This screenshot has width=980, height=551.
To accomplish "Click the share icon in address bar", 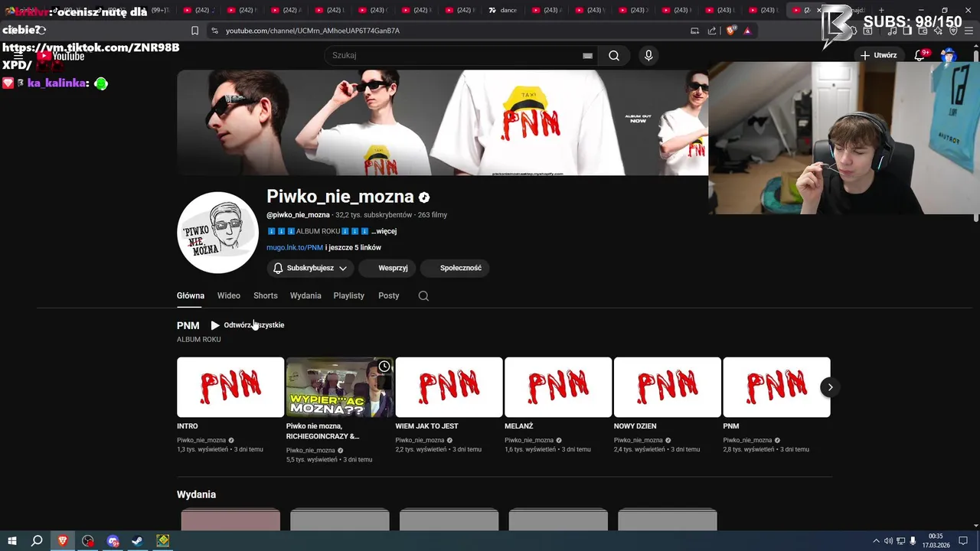I will point(712,31).
